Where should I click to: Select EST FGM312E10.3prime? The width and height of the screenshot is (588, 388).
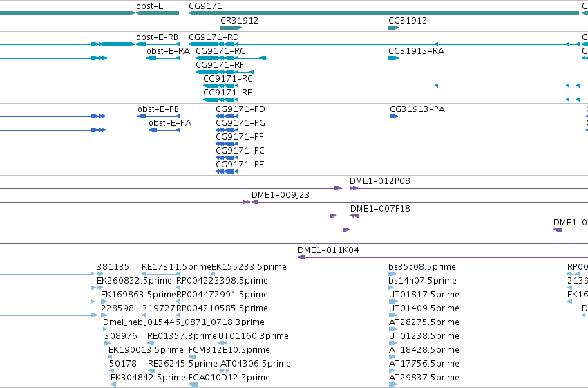(229, 350)
